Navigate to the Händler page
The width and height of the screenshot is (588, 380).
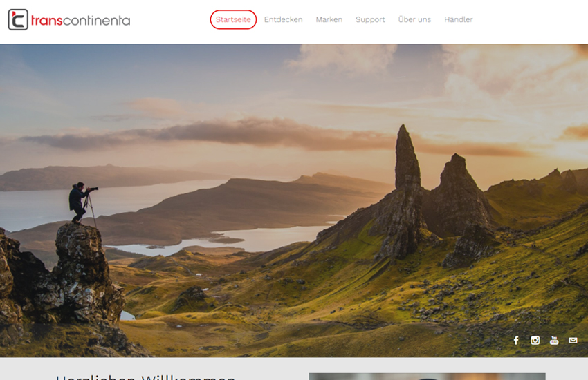click(458, 19)
